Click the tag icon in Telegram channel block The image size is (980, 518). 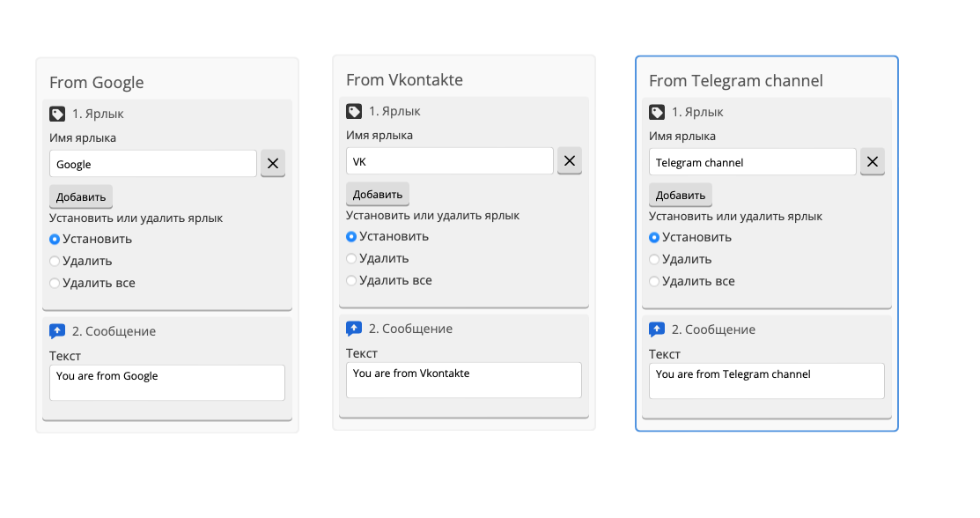tap(657, 112)
